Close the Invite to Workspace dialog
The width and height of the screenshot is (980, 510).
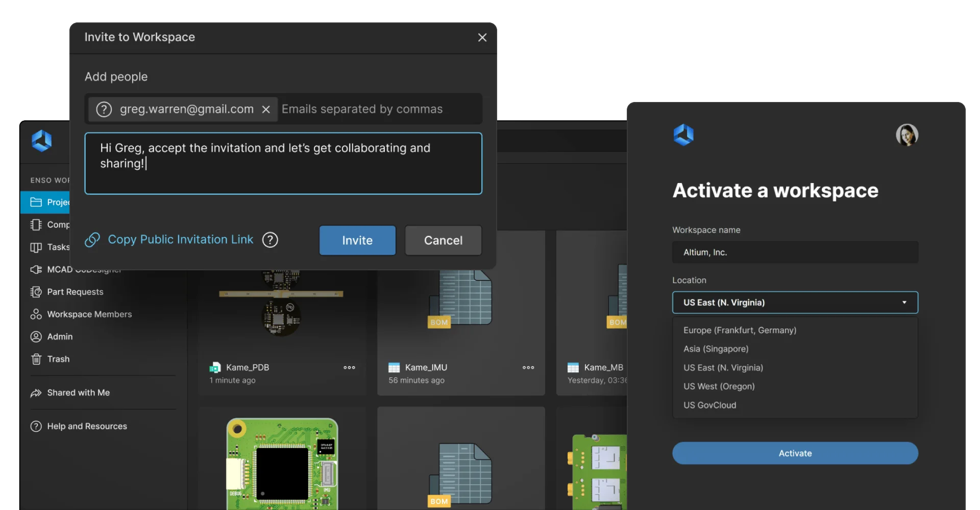click(482, 38)
